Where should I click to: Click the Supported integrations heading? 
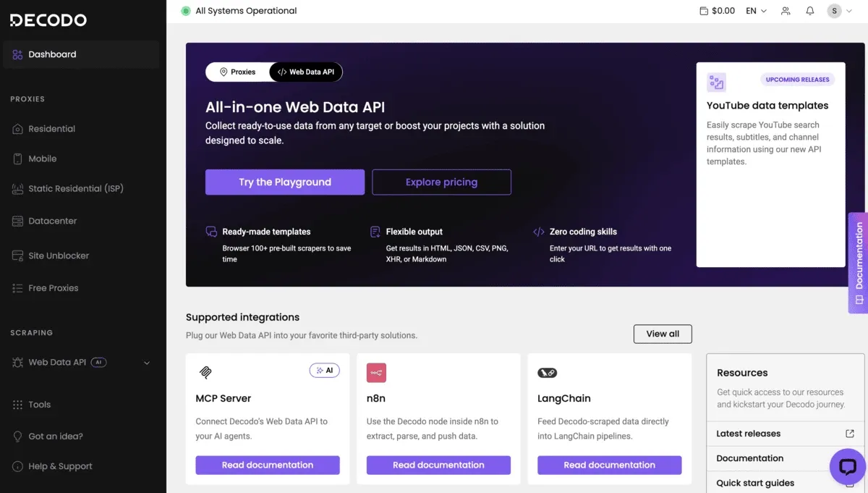click(242, 317)
